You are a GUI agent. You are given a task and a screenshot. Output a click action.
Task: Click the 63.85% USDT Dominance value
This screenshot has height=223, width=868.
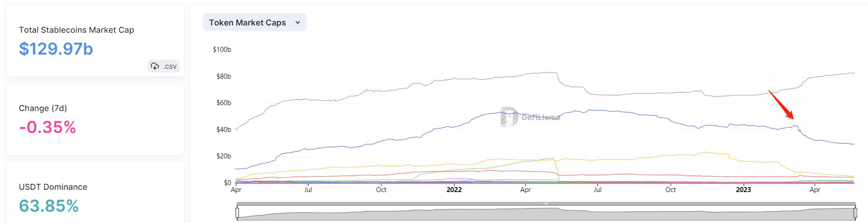pos(49,206)
